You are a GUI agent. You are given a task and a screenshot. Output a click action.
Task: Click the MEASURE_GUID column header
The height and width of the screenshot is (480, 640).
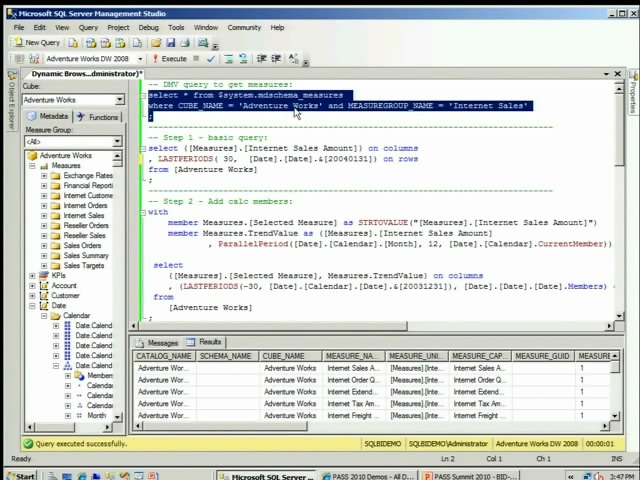(x=542, y=356)
